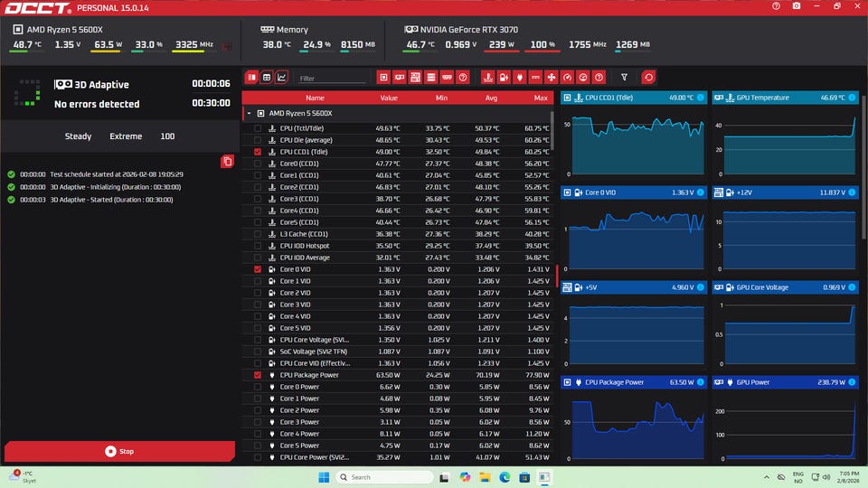Screen dimensions: 868x488
Task: Sort table by Max column
Action: point(541,98)
